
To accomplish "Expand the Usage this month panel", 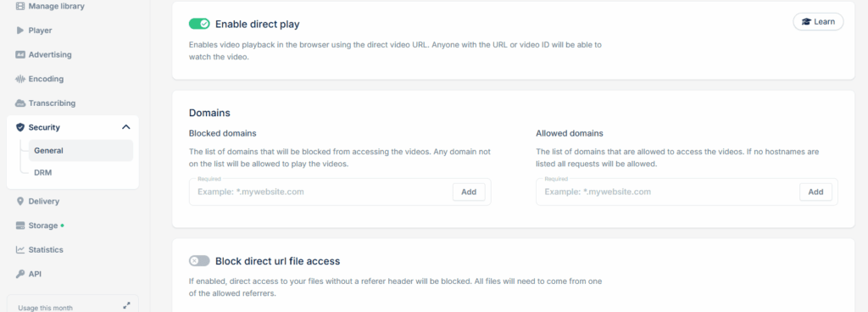I will point(127,305).
